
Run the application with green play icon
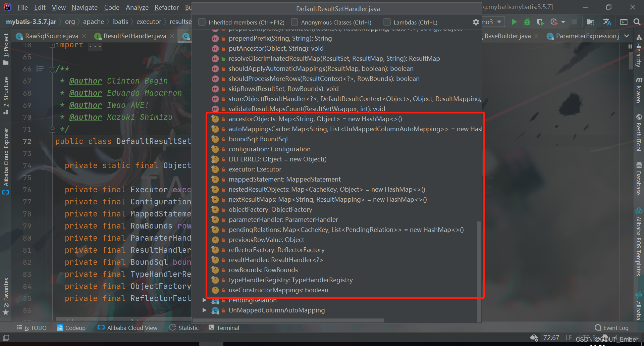pyautogui.click(x=514, y=22)
